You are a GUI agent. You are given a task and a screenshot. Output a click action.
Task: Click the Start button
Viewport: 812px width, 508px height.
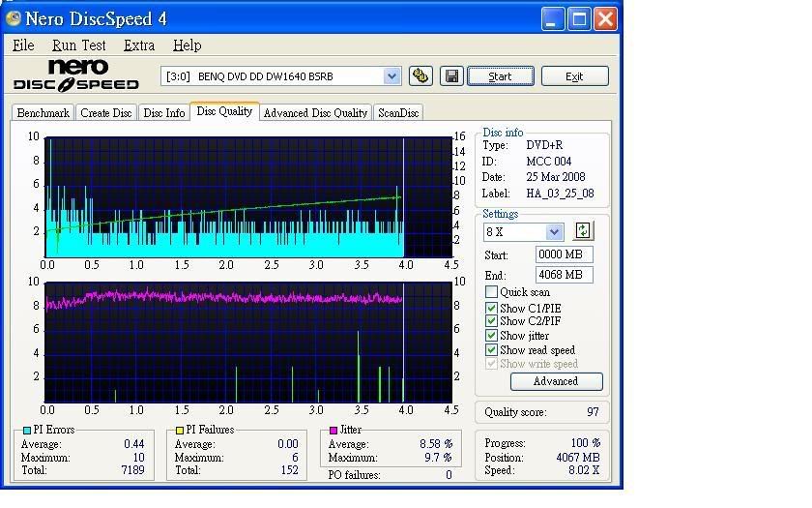click(501, 76)
